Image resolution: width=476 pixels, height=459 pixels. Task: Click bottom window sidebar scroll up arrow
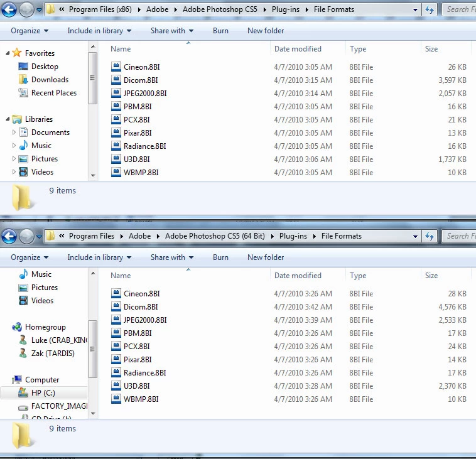93,274
